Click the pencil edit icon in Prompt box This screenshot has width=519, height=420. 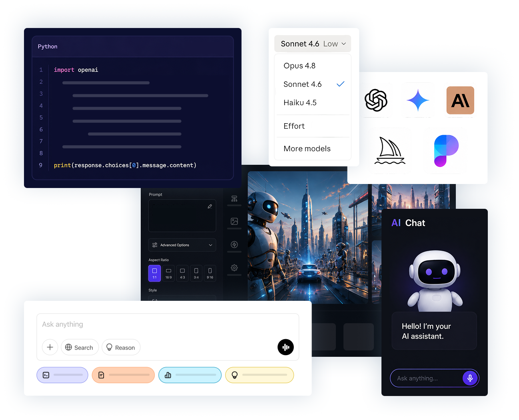[x=210, y=206]
